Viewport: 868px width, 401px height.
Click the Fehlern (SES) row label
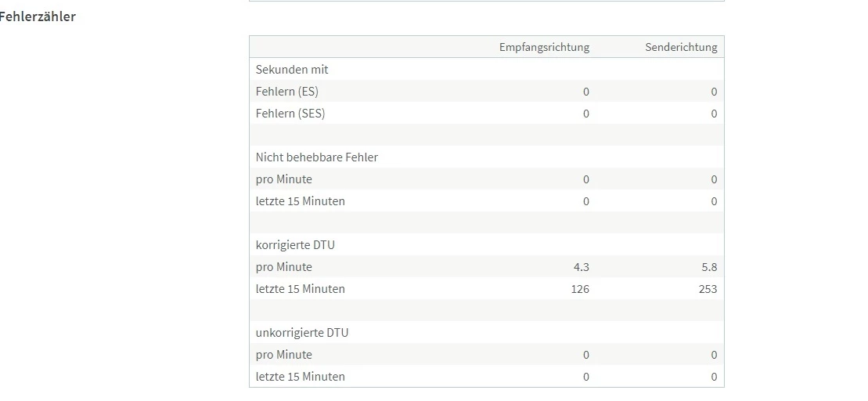click(x=290, y=114)
